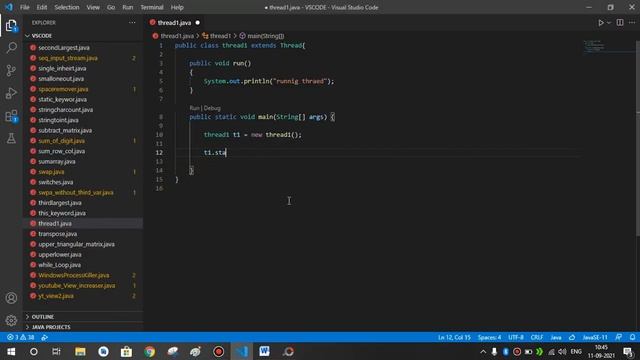Open the Source Control view icon
This screenshot has height=360, width=640.
pos(11,71)
